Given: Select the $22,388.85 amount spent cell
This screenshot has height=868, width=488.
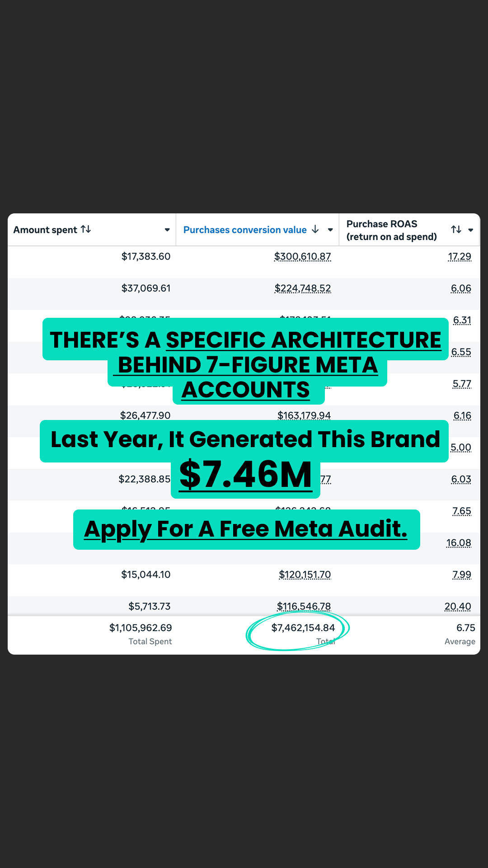Looking at the screenshot, I should coord(145,479).
